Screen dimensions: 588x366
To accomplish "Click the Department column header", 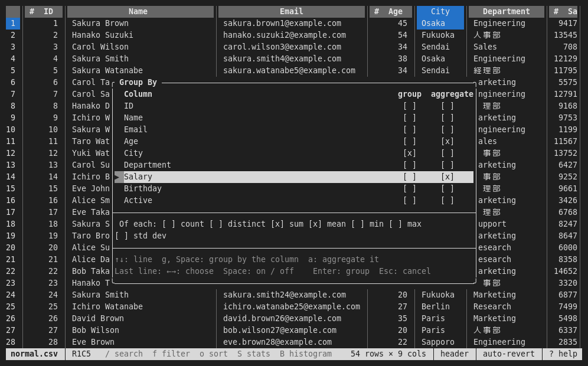I will [507, 12].
